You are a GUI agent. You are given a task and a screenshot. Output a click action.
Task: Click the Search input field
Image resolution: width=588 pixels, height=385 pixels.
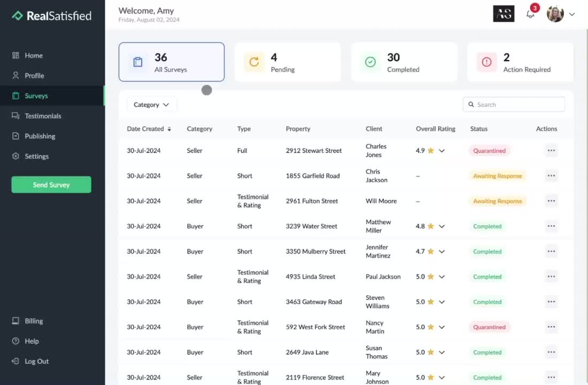click(516, 105)
